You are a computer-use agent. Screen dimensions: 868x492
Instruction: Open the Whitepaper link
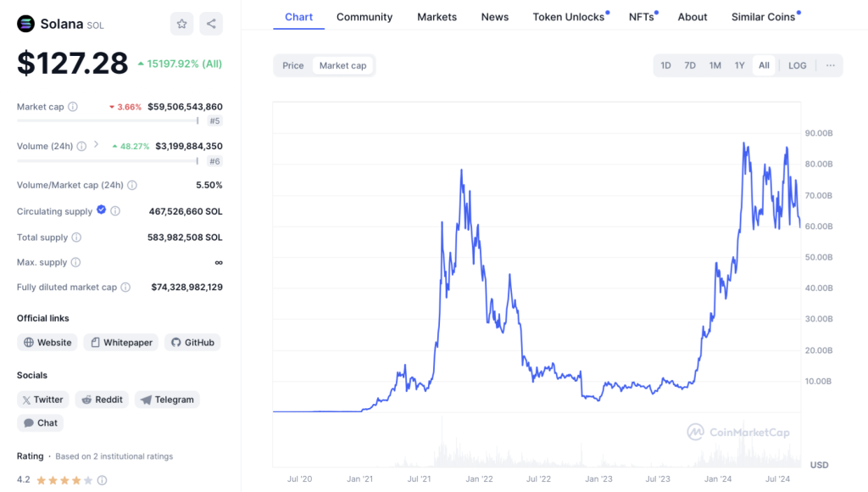[121, 343]
